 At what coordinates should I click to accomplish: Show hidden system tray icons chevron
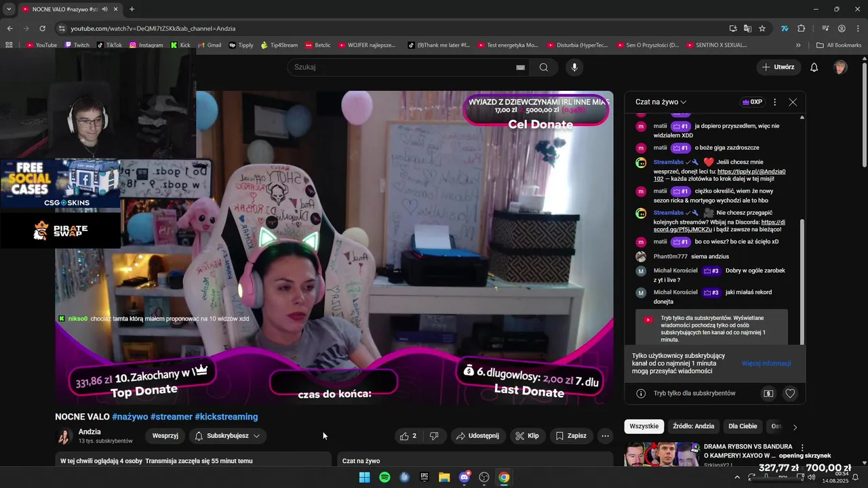tap(737, 477)
